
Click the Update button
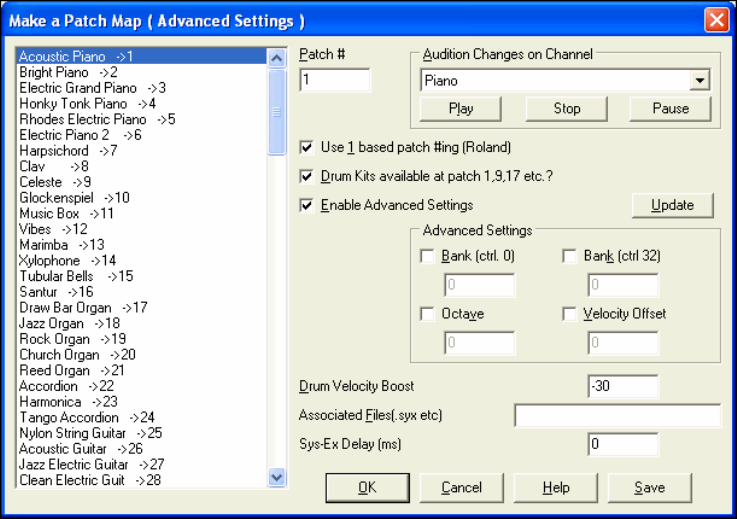tap(673, 205)
